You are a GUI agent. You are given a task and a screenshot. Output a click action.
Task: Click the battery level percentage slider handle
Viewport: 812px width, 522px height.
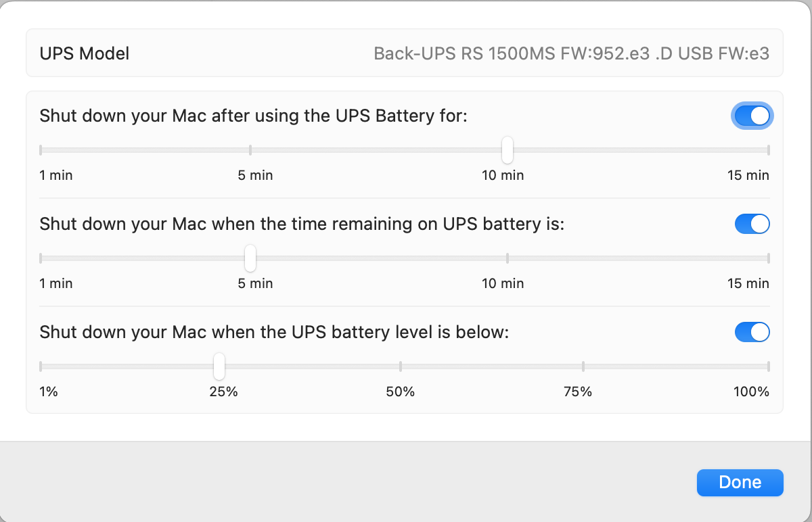219,366
